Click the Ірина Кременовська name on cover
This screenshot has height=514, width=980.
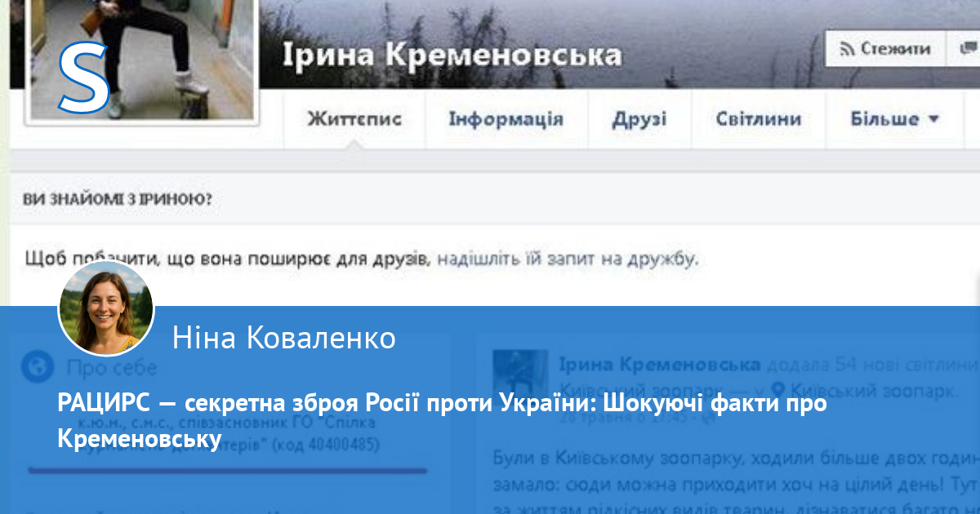tap(452, 55)
